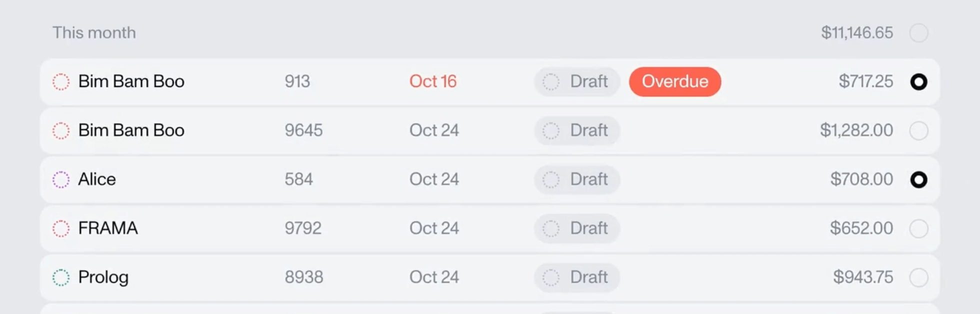Click the dotted status icon in Alice's Draft badge
The height and width of the screenshot is (314, 980).
pyautogui.click(x=551, y=179)
